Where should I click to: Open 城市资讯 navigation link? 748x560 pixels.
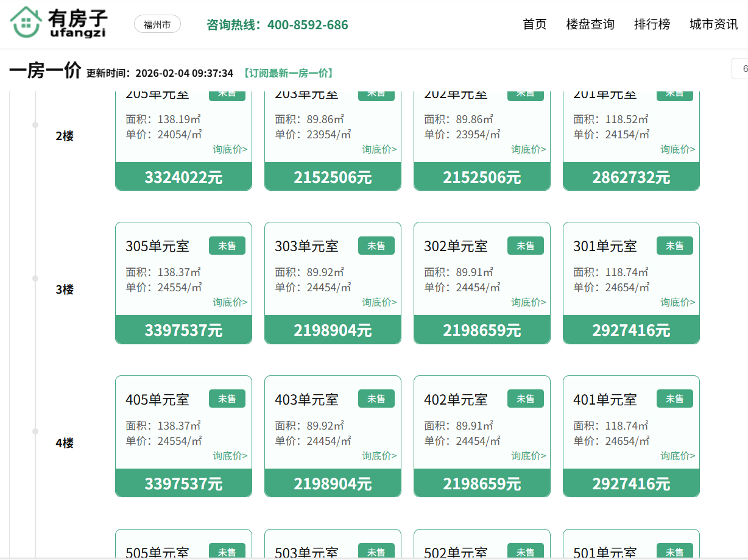(x=713, y=24)
